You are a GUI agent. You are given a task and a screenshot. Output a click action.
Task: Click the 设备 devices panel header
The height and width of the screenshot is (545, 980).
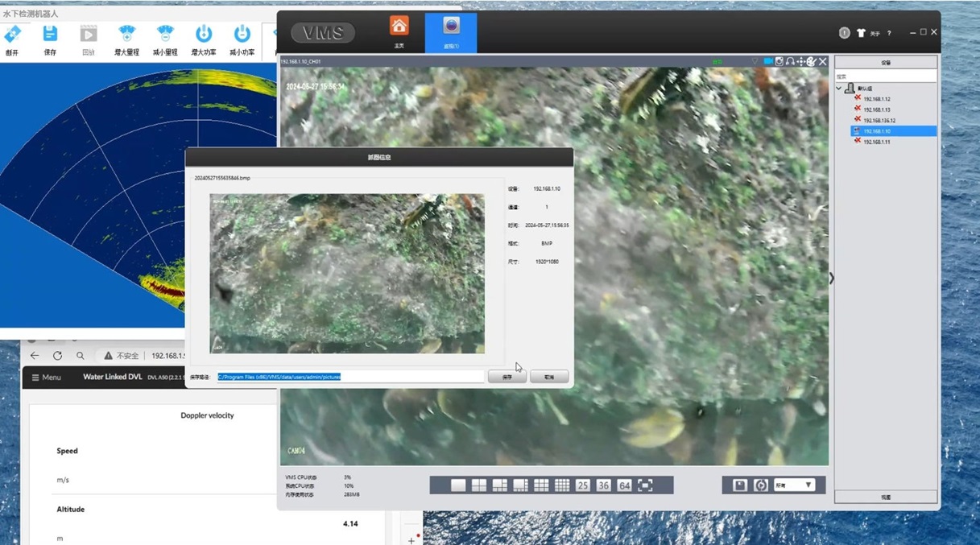[886, 62]
